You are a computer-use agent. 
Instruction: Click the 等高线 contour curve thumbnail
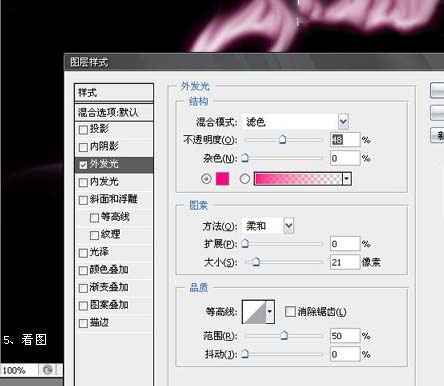click(x=254, y=312)
